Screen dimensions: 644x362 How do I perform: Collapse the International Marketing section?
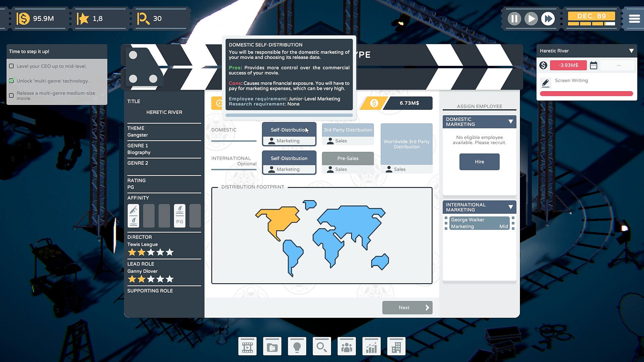pyautogui.click(x=511, y=207)
